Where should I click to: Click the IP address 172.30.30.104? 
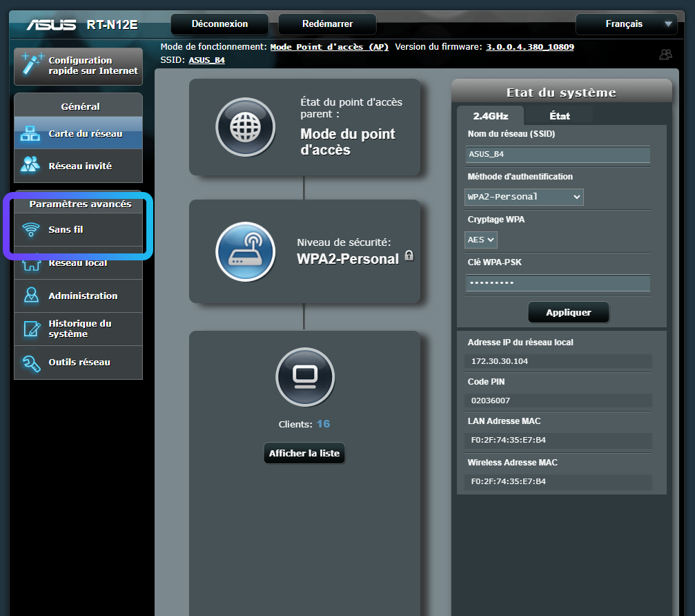tap(500, 361)
